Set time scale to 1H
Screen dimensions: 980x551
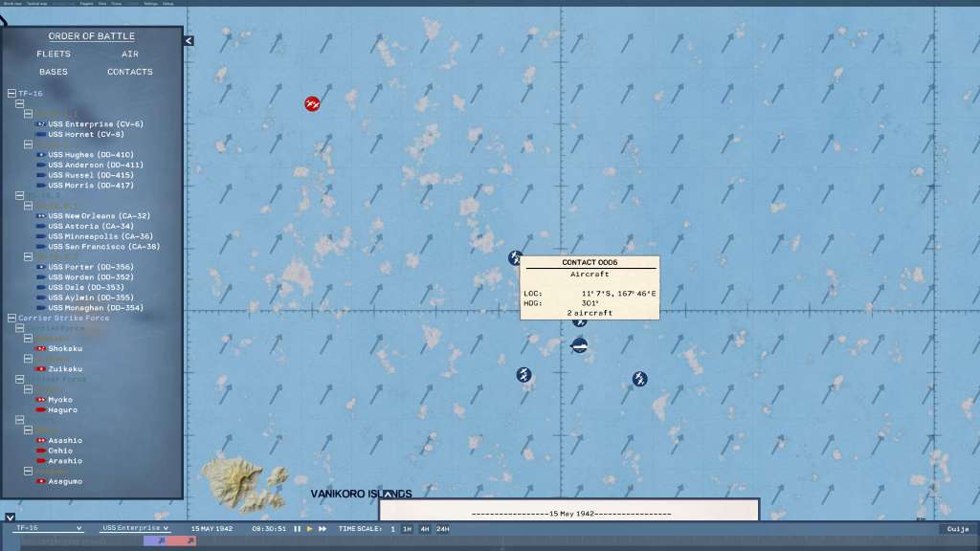407,529
